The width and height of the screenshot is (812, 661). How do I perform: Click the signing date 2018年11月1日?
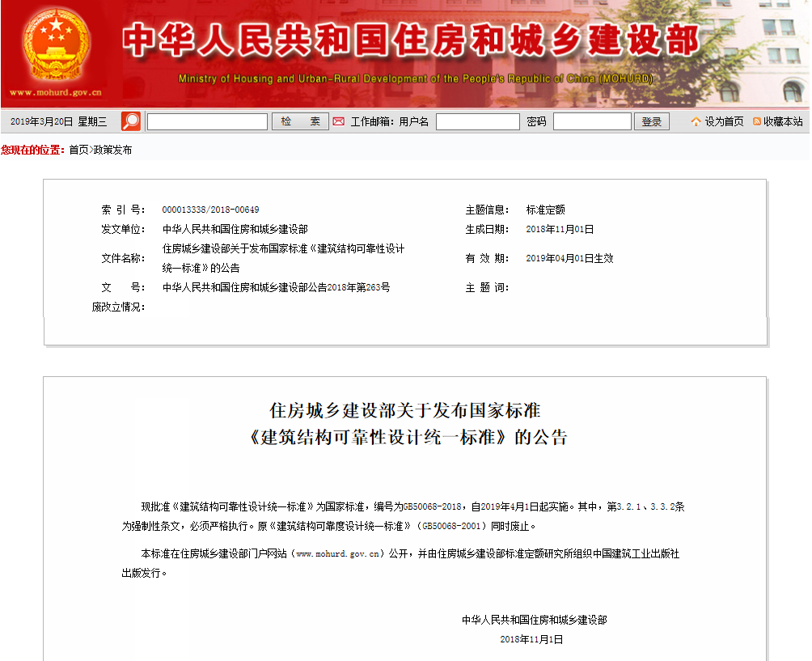point(532,639)
